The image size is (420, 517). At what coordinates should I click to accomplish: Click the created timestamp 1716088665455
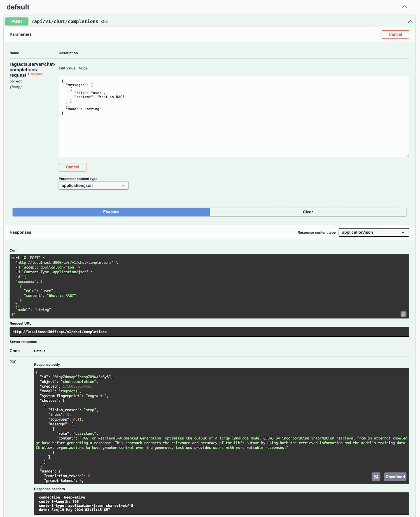(76, 386)
